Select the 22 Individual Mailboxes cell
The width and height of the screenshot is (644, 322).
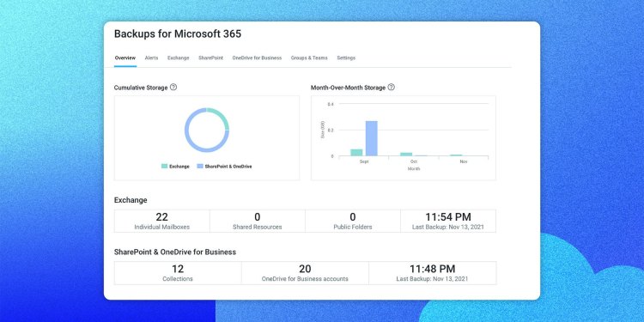(161, 221)
